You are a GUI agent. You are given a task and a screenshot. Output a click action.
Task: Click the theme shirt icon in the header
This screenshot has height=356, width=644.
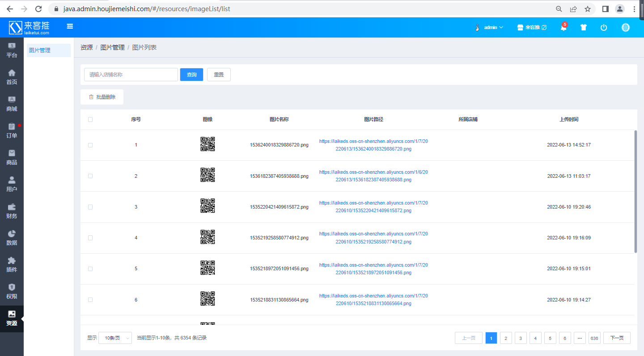point(583,27)
